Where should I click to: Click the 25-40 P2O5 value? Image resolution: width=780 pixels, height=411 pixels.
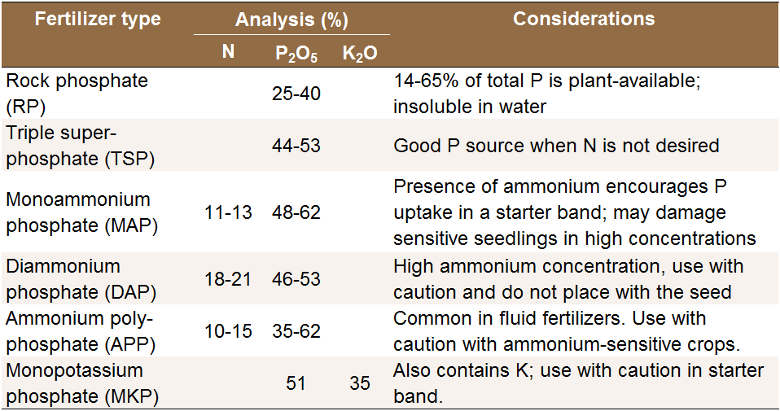tap(296, 91)
